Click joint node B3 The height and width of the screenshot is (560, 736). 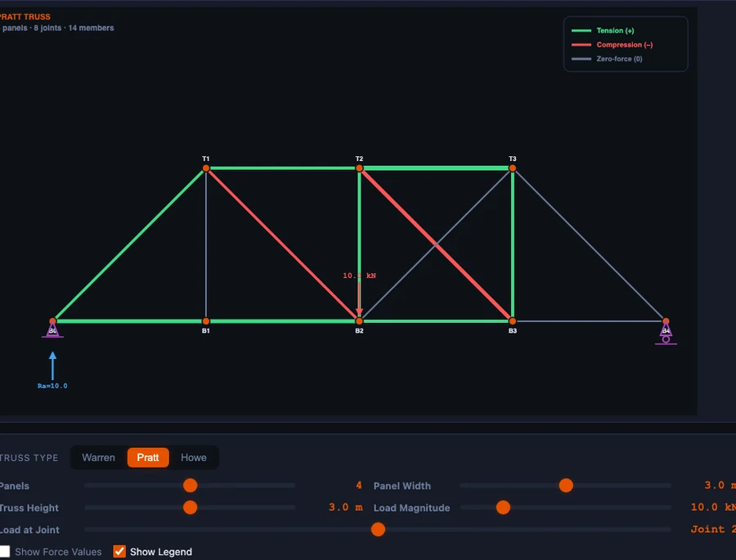(513, 321)
